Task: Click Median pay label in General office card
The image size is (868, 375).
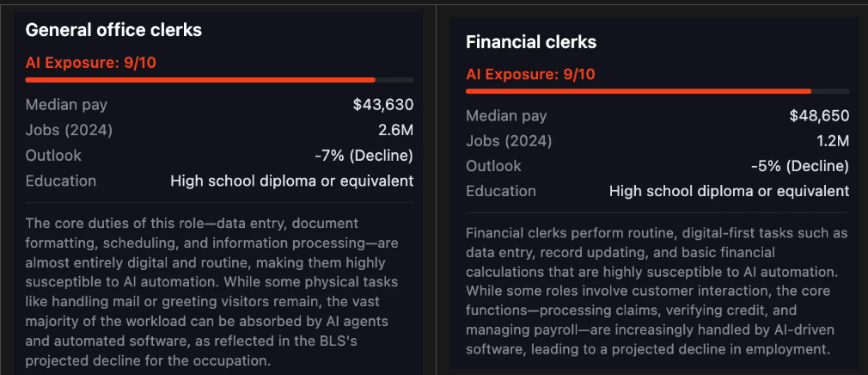Action: pos(66,105)
